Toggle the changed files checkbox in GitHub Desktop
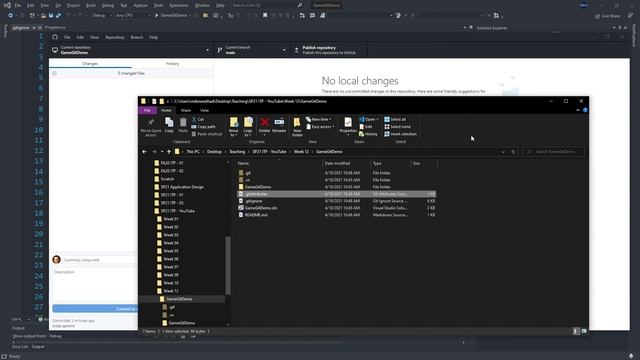Viewport: 640px width, 360px height. (x=55, y=73)
